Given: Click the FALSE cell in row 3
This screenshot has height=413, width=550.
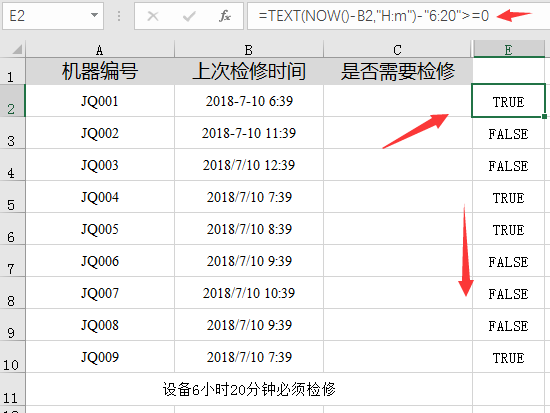Looking at the screenshot, I should (x=509, y=133).
